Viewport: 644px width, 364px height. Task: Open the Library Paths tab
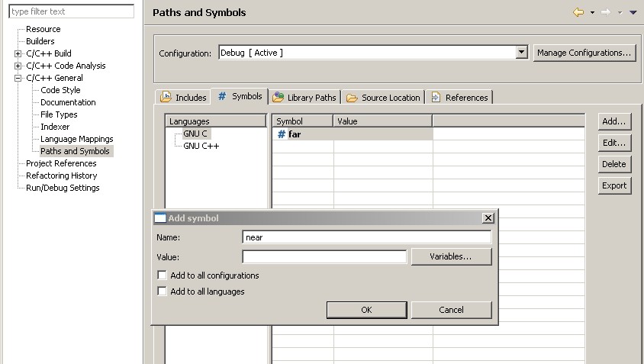pyautogui.click(x=304, y=98)
